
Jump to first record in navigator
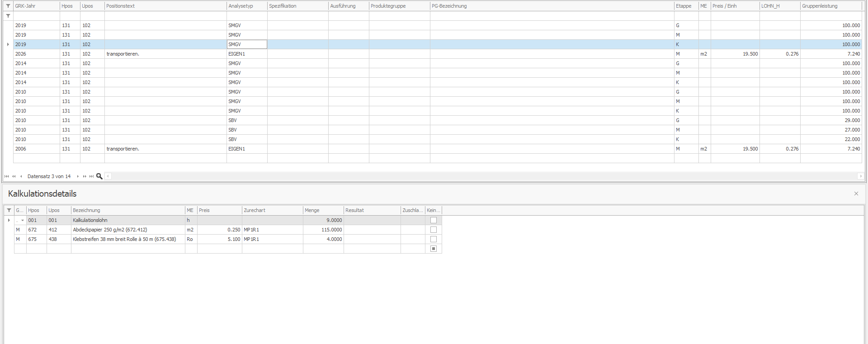6,176
